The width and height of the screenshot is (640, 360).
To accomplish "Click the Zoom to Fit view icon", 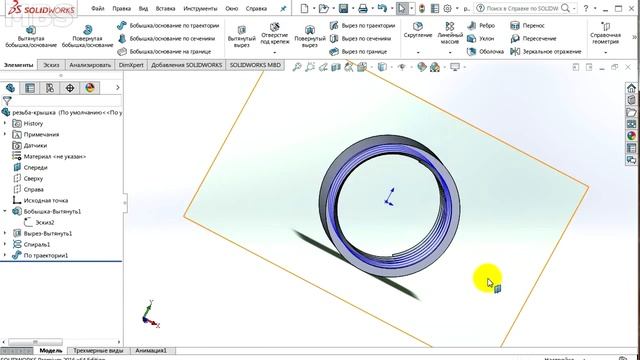I will [x=297, y=67].
